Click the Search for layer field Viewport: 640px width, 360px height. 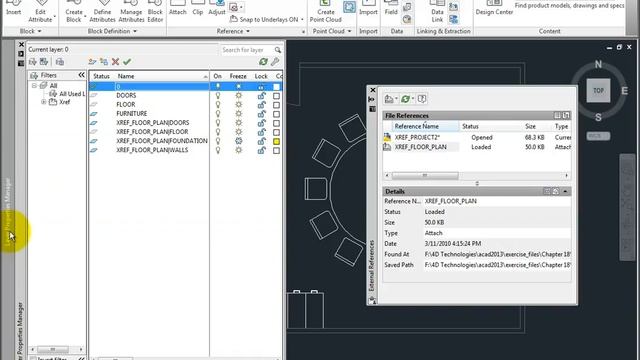click(247, 50)
